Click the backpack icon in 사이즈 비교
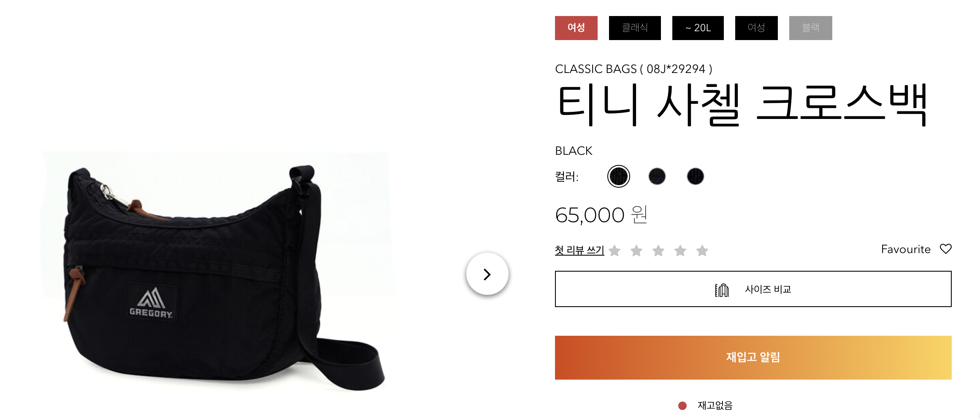980x418 pixels. 722,290
